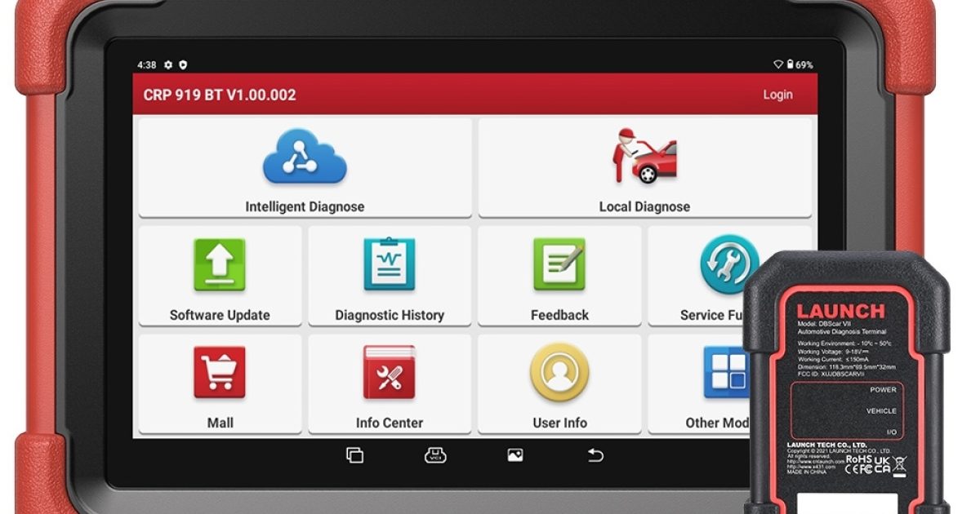Tap the battery 69% indicator
The image size is (980, 514).
[x=800, y=64]
